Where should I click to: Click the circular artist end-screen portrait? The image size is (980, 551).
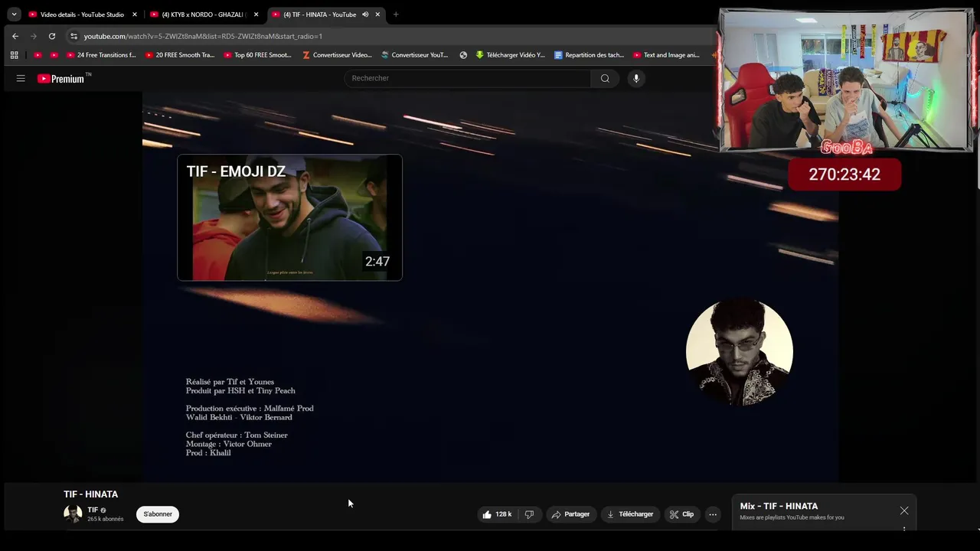click(740, 351)
